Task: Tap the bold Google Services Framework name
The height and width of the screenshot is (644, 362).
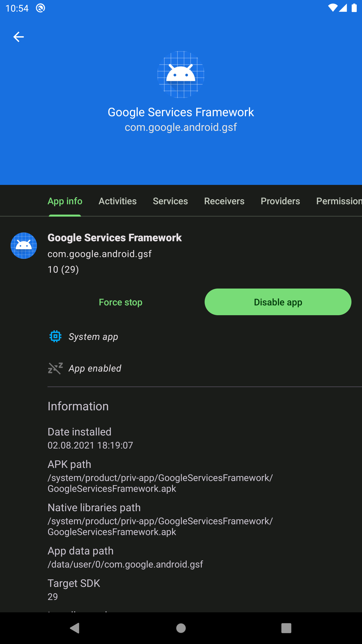Action: point(115,238)
